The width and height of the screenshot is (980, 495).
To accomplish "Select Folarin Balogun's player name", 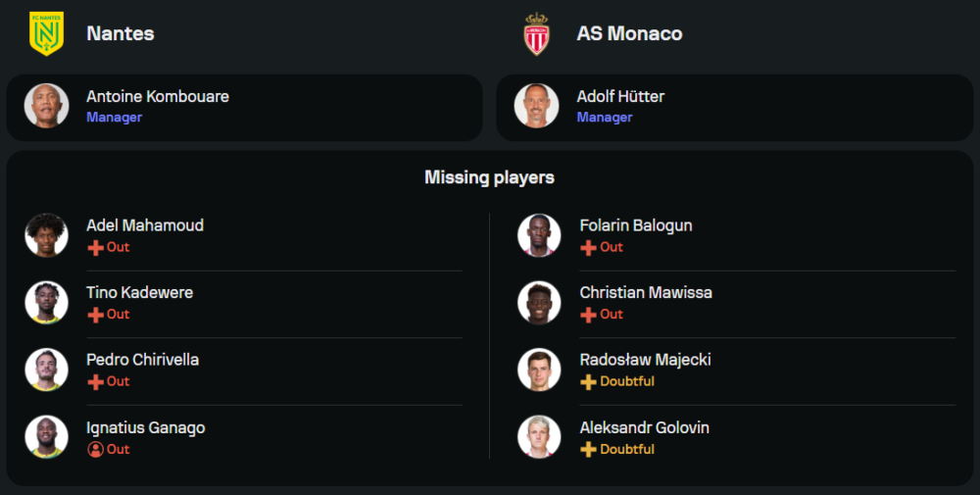I will tap(635, 225).
